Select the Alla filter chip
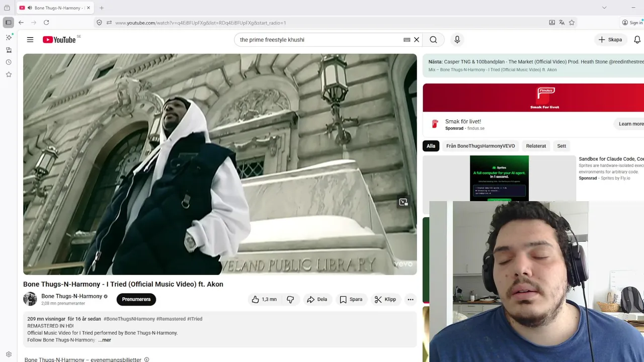The width and height of the screenshot is (644, 362). coord(431,146)
